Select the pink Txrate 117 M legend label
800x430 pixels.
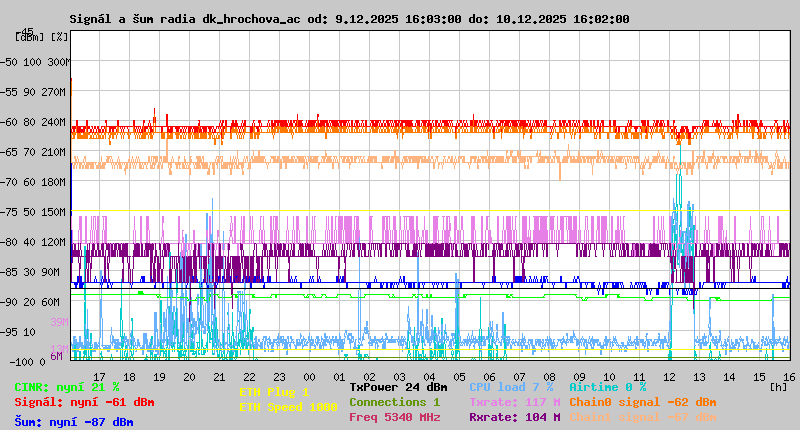tap(514, 402)
